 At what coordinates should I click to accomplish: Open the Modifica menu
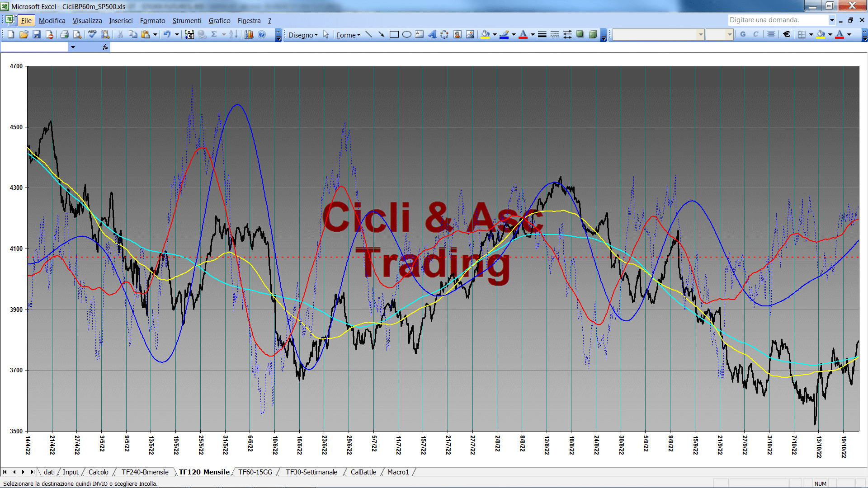click(x=52, y=21)
